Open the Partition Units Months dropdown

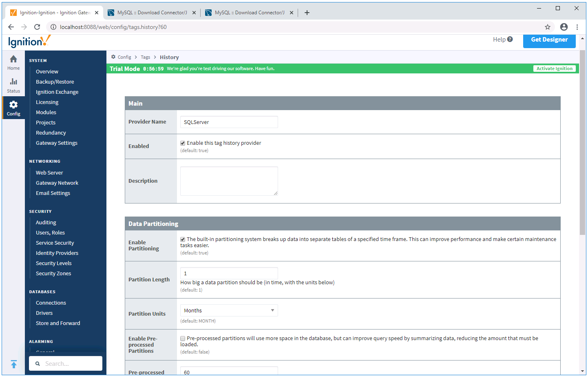pos(229,310)
